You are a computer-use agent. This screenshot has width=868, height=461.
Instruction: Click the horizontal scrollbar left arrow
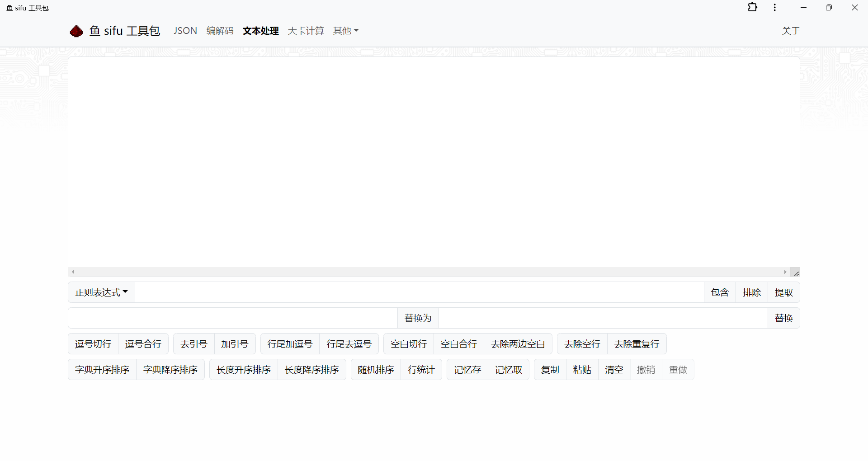click(73, 272)
